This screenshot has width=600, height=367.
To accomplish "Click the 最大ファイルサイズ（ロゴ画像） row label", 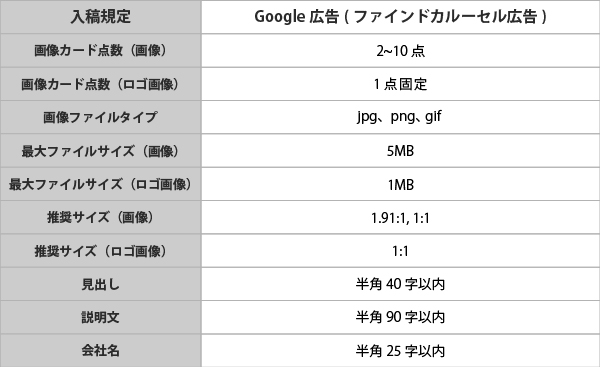I will (101, 184).
